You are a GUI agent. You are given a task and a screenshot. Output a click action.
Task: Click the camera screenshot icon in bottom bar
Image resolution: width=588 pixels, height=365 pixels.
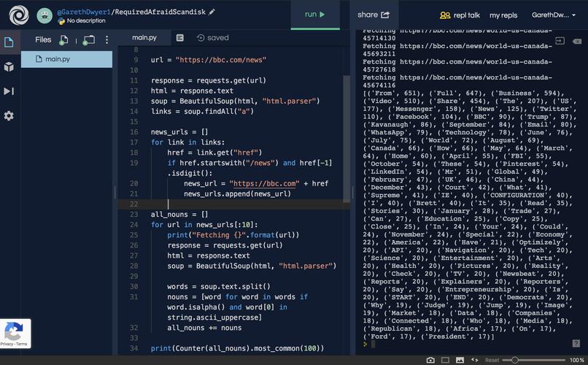[x=430, y=360]
